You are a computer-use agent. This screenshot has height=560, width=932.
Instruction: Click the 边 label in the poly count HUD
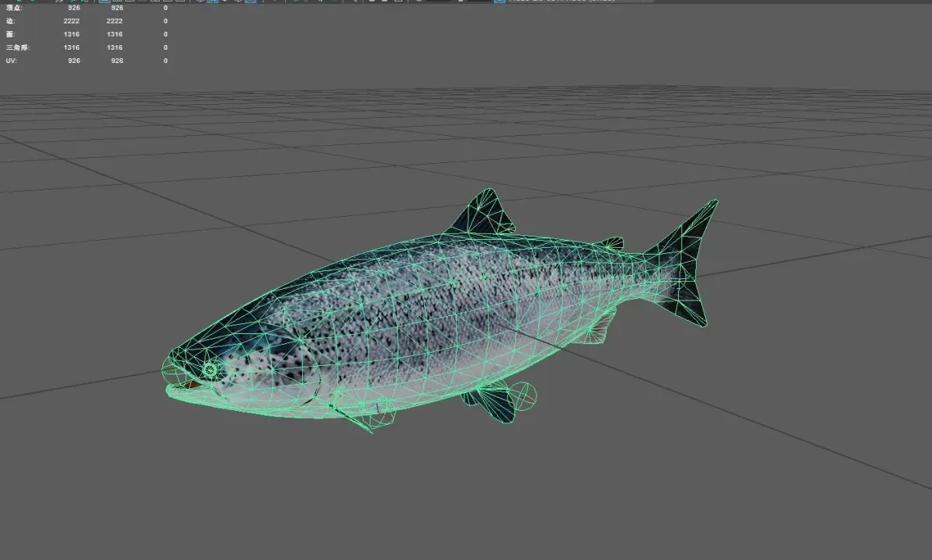10,21
